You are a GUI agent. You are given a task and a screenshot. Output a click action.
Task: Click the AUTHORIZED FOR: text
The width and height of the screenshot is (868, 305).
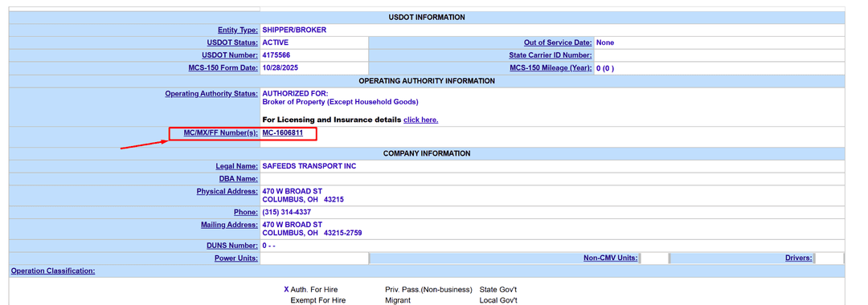pos(295,94)
